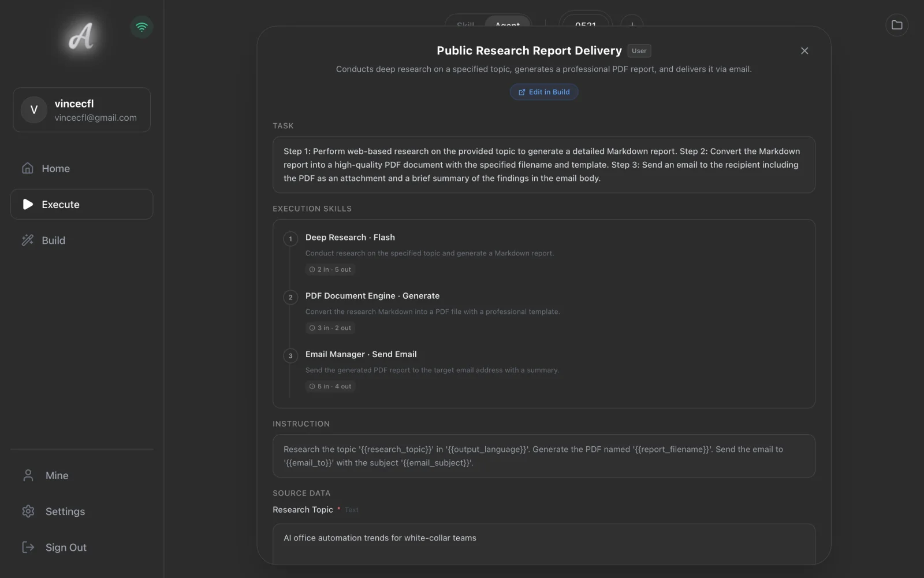Click 'Send the generated PDF report' description
The height and width of the screenshot is (578, 924).
tap(432, 370)
